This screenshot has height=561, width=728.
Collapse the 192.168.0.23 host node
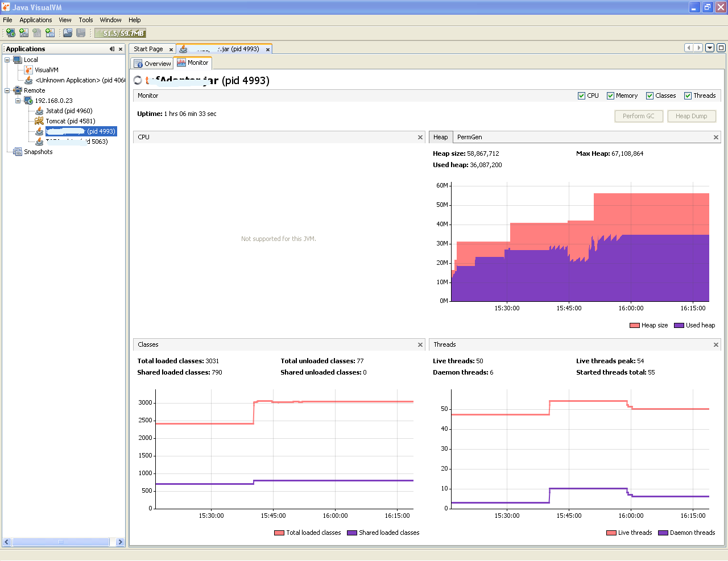tap(18, 101)
